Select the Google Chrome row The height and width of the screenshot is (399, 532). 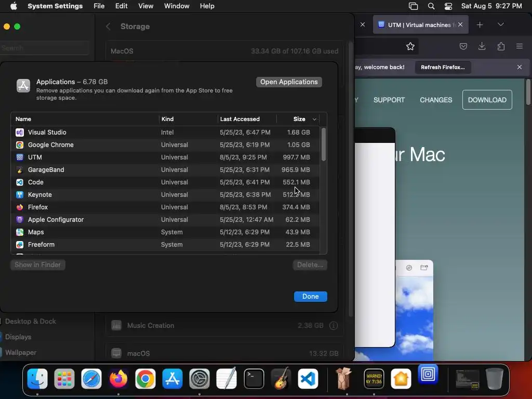tap(165, 145)
